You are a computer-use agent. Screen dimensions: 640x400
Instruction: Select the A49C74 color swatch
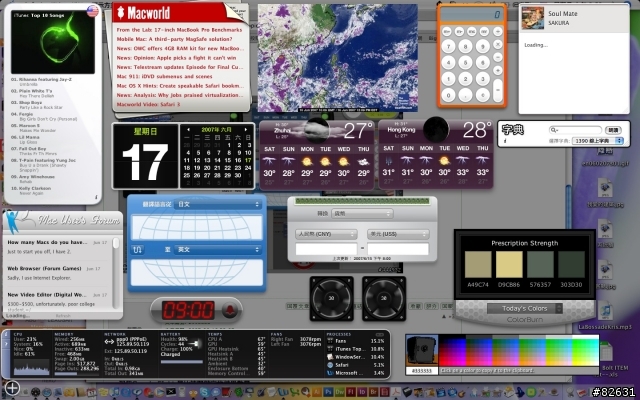click(478, 264)
